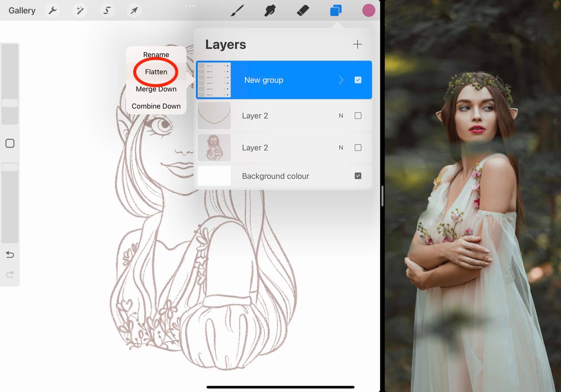Expand New group with its chevron
This screenshot has width=561, height=392.
341,80
